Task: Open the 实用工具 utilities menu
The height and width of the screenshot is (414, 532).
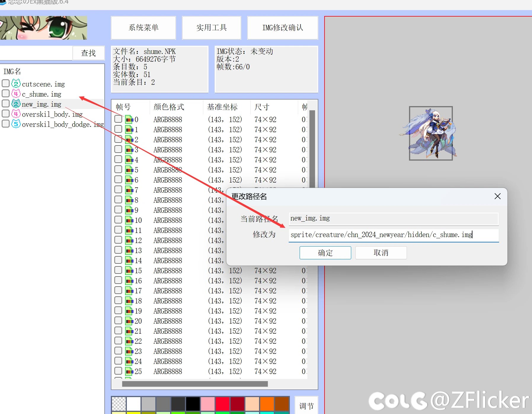Action: [x=212, y=28]
